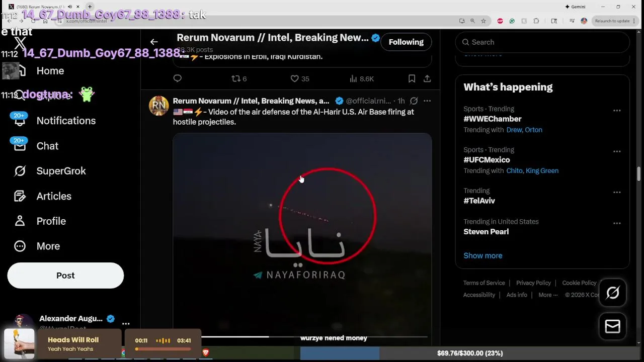Click the Profile person icon
Screen dimensions: 644x362
[x=20, y=221]
